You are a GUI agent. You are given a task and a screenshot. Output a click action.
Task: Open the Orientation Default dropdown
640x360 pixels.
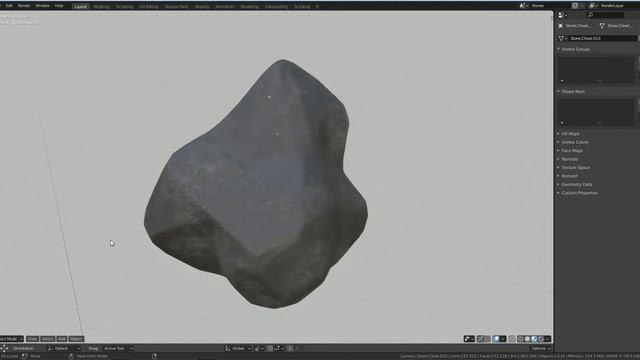63,349
